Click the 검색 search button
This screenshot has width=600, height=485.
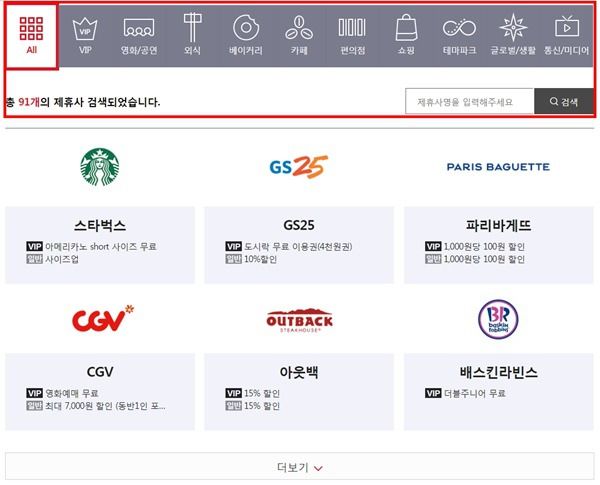click(564, 101)
